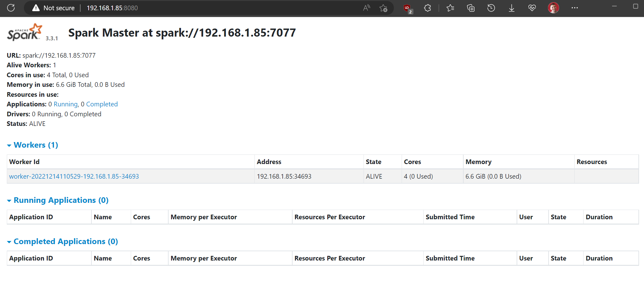Click the address bar URL 192.168.1.85:8080
Screen dimensions: 644x281
coord(112,8)
